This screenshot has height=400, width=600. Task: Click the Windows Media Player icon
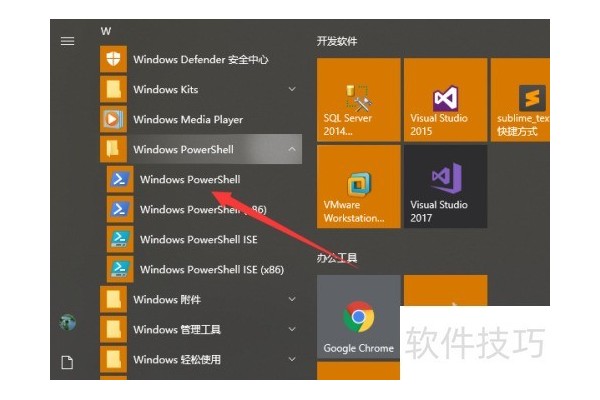pyautogui.click(x=113, y=119)
